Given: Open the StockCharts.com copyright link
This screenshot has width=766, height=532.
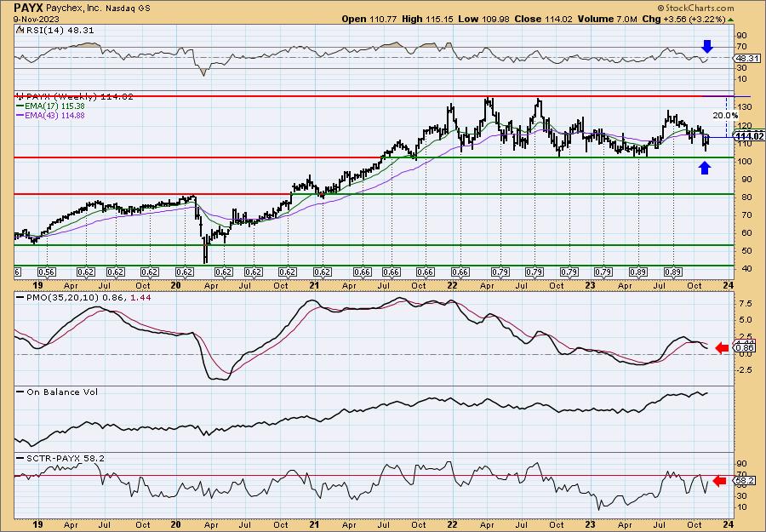Looking at the screenshot, I should click(x=695, y=8).
